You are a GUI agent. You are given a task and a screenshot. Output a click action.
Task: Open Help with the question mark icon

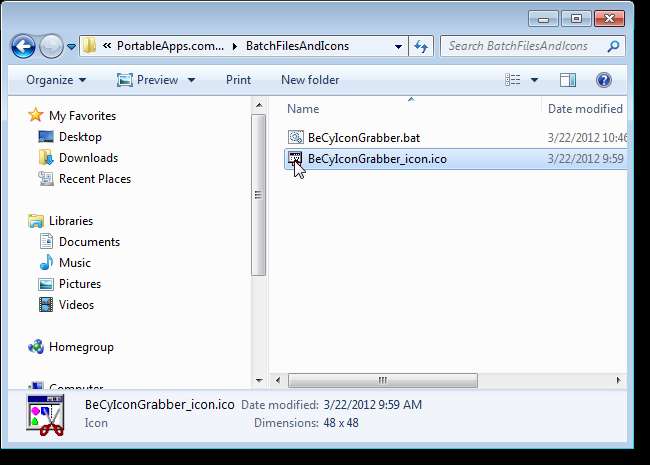pyautogui.click(x=604, y=80)
